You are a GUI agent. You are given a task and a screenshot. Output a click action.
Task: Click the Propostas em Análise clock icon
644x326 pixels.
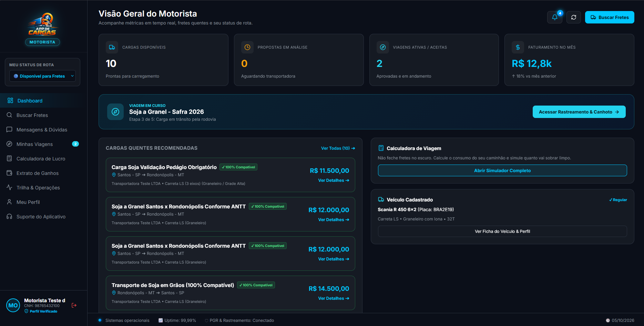[247, 47]
